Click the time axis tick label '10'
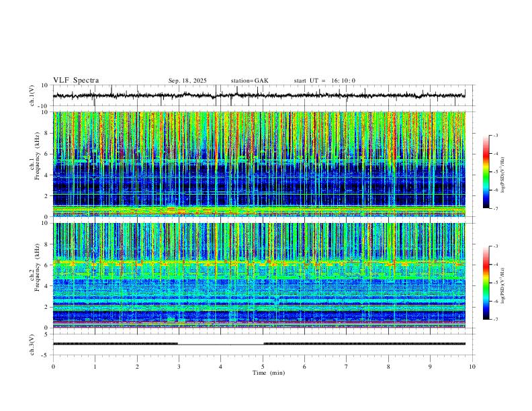This screenshot has height=411, width=532. pyautogui.click(x=472, y=367)
